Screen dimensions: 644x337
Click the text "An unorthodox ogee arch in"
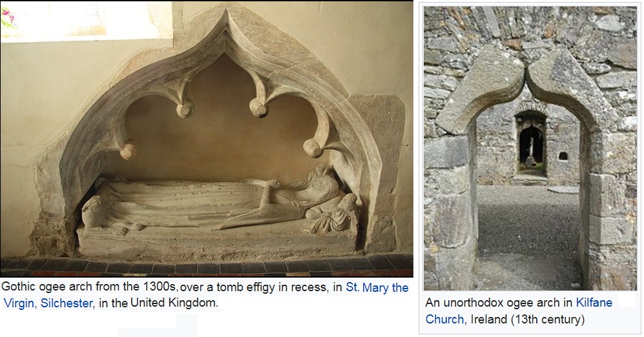[499, 303]
